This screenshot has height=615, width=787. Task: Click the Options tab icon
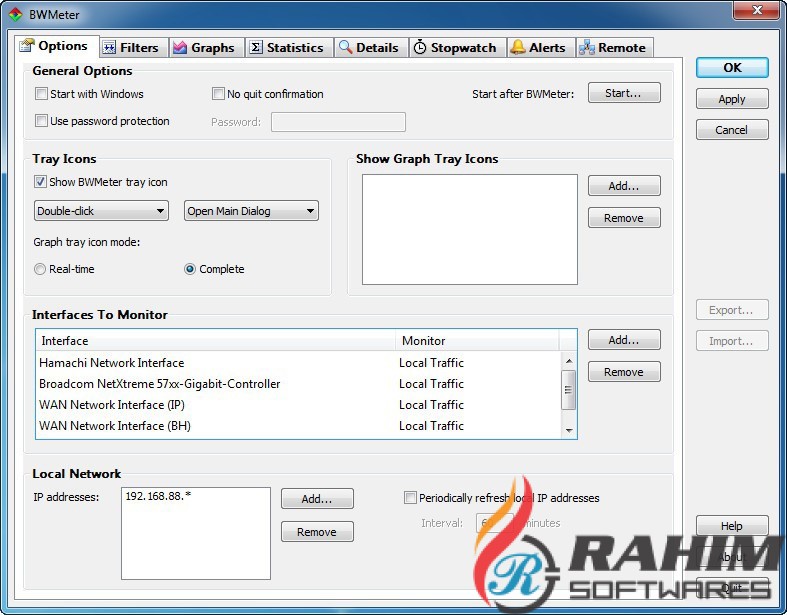click(x=27, y=46)
